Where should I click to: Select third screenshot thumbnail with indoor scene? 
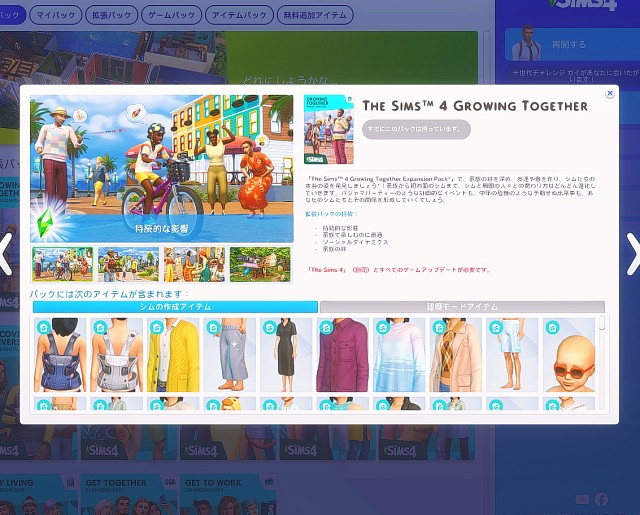(x=194, y=264)
